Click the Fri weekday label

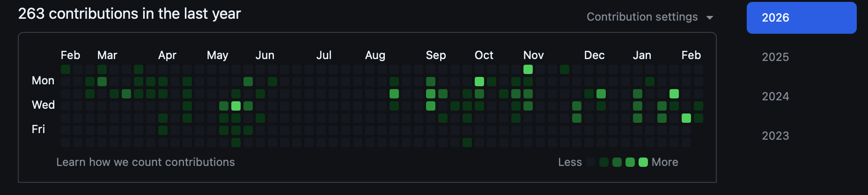[x=38, y=129]
